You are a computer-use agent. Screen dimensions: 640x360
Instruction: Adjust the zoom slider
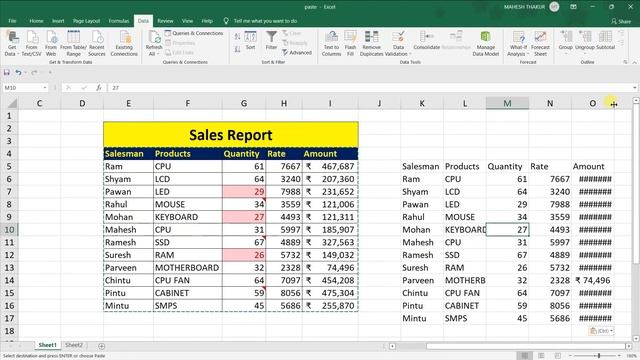pyautogui.click(x=599, y=356)
